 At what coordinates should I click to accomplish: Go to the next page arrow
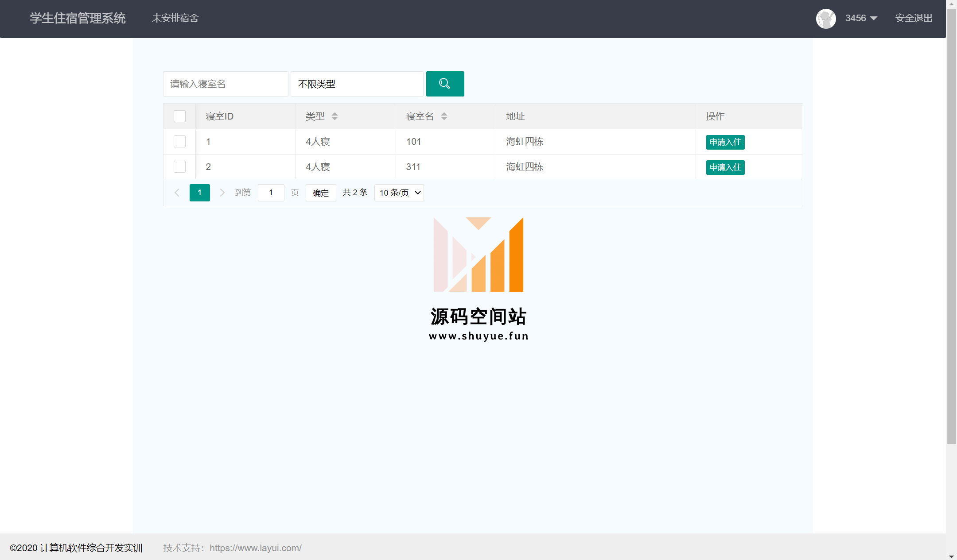[x=222, y=193]
